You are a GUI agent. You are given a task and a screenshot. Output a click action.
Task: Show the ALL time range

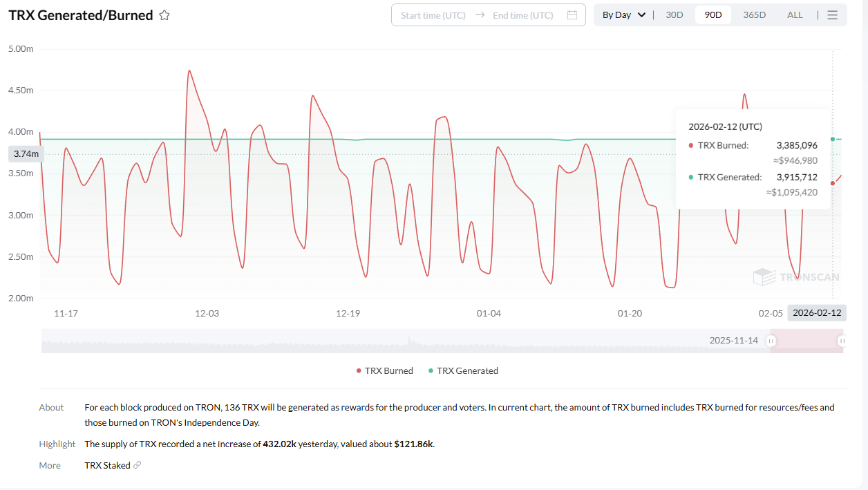(795, 15)
